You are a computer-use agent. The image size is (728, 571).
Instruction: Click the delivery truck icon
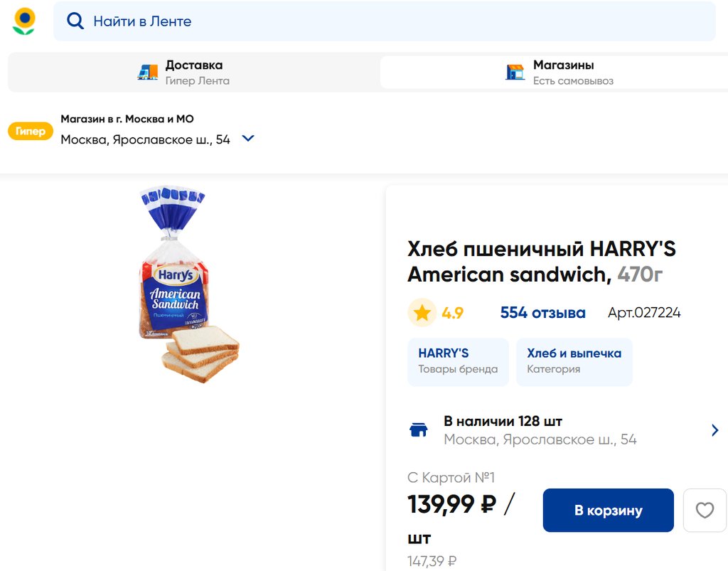coord(148,72)
